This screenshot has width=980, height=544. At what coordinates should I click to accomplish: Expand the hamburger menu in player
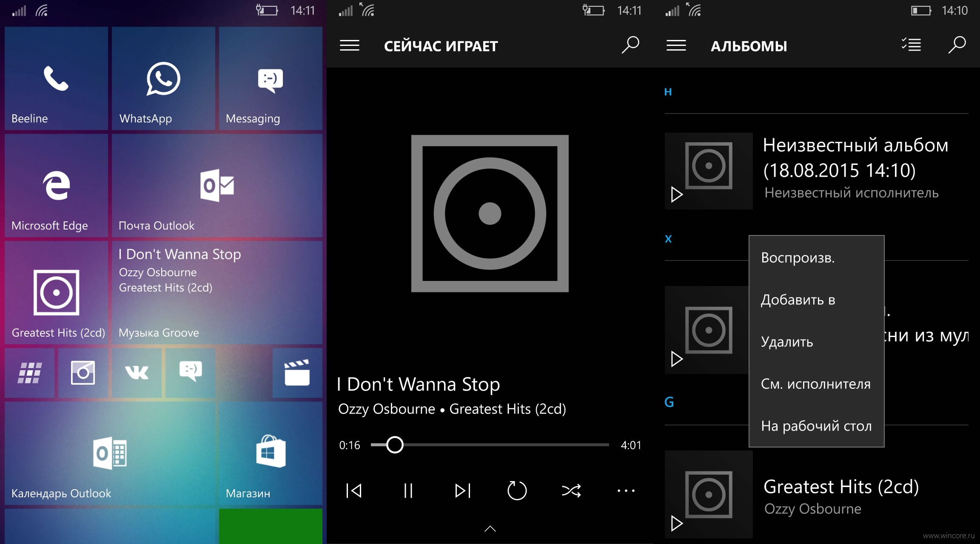pyautogui.click(x=350, y=45)
